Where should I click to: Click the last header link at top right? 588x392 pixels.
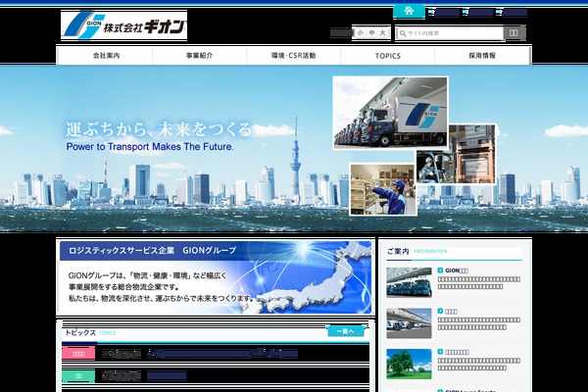pyautogui.click(x=512, y=13)
